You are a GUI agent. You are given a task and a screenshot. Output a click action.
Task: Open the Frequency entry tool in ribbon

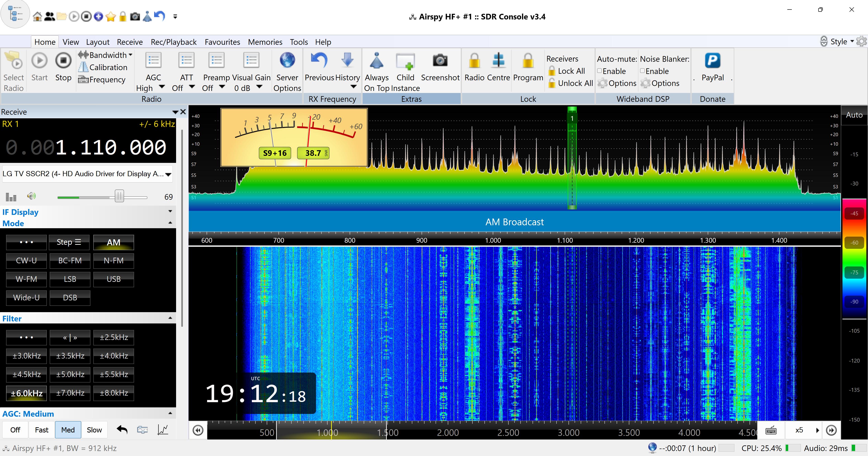pyautogui.click(x=102, y=80)
